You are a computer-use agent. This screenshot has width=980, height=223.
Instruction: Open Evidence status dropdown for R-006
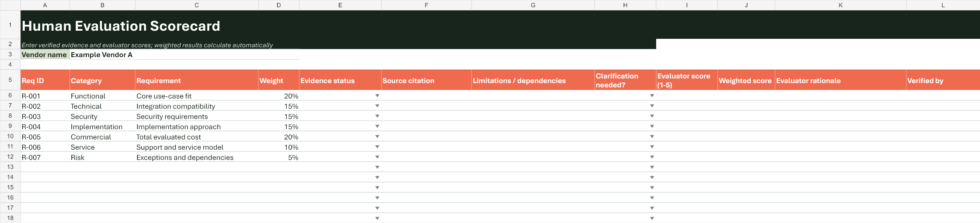[x=377, y=147]
